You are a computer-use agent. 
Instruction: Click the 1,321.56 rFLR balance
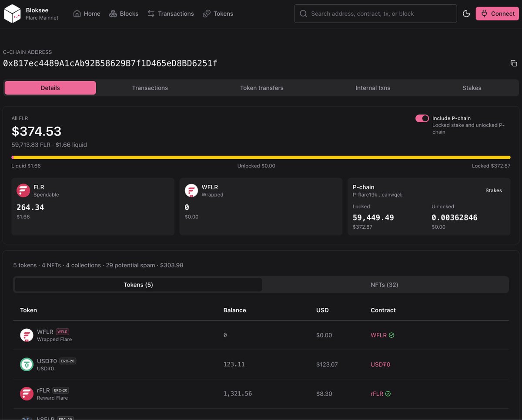coord(238,393)
